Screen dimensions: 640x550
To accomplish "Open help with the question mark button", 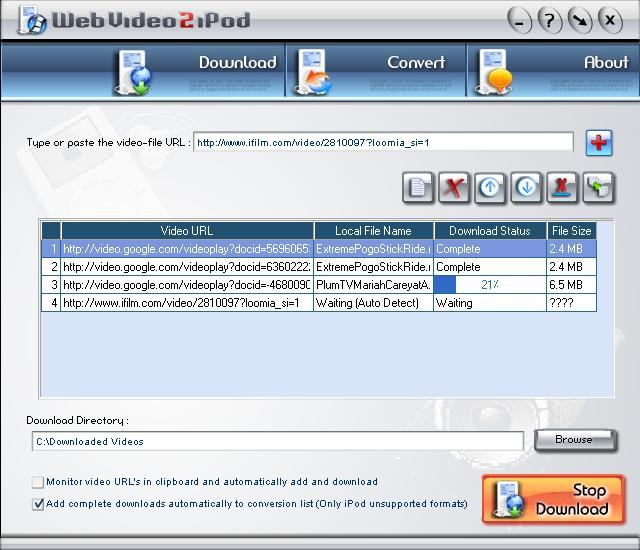I will tap(550, 20).
